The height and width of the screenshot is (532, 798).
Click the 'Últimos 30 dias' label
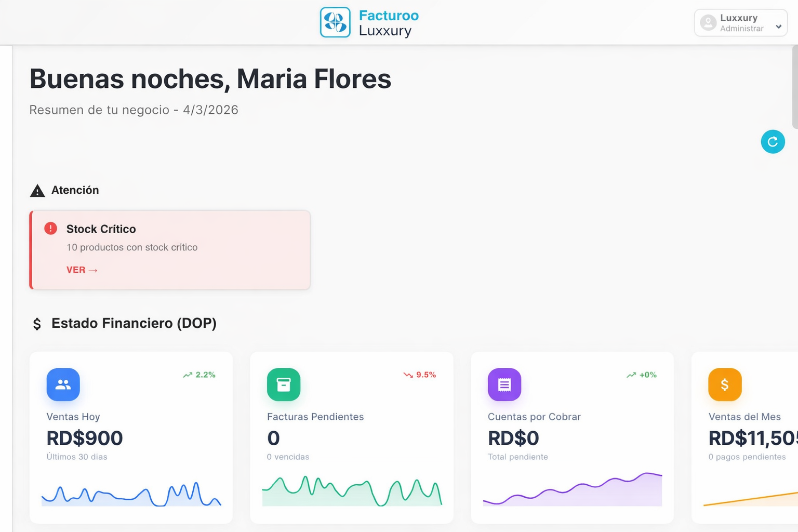(77, 457)
